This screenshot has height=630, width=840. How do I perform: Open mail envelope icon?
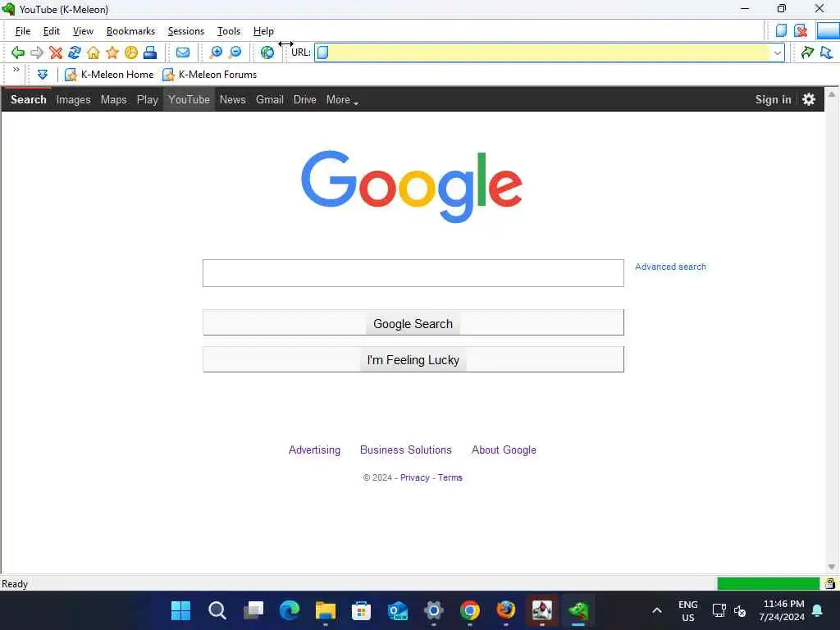(x=183, y=52)
